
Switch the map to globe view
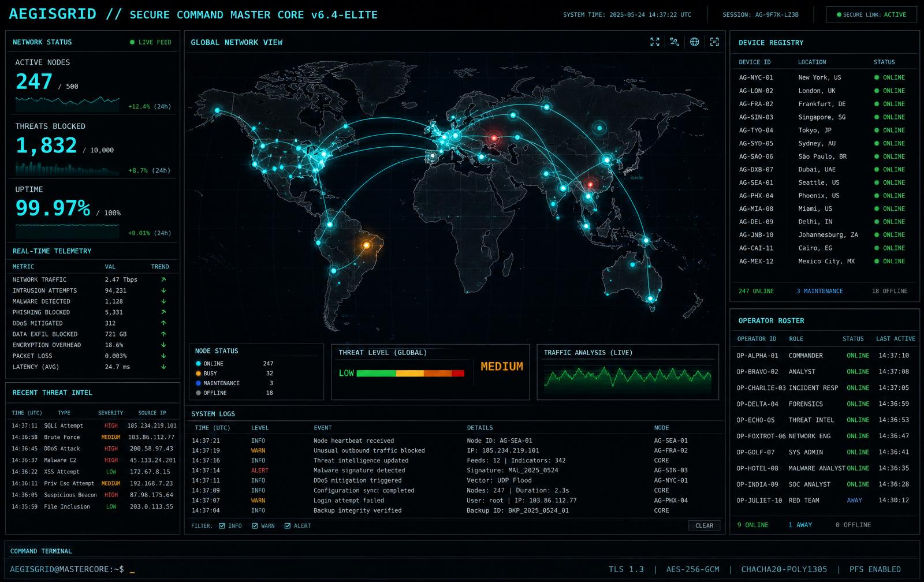tap(695, 42)
